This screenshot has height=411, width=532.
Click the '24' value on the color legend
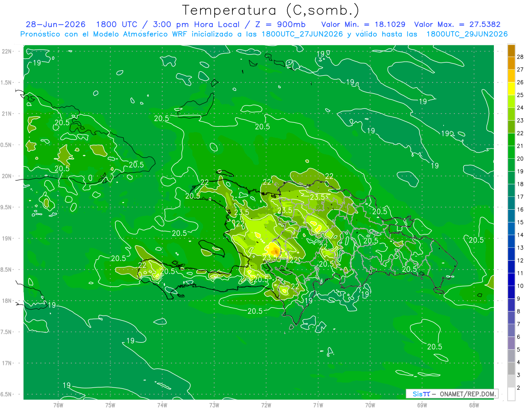(521, 108)
